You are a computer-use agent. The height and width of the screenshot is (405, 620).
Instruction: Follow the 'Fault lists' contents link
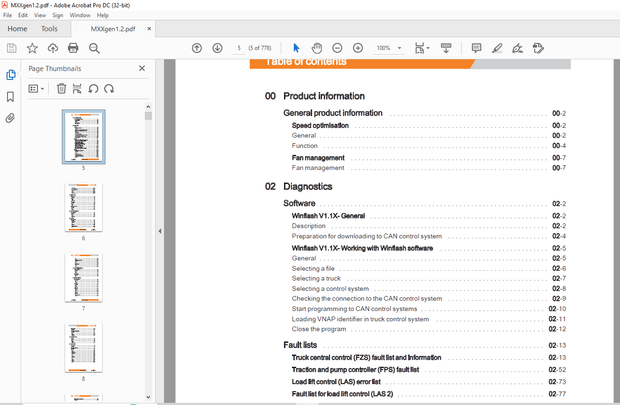tap(301, 345)
